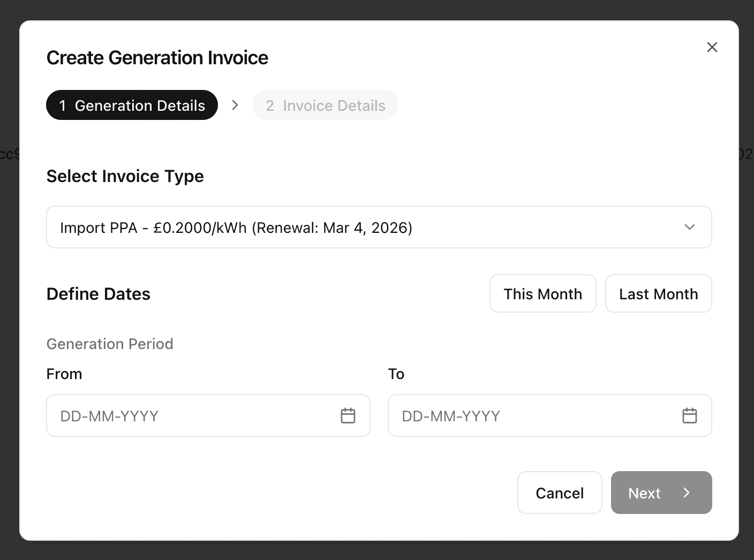
Task: Set dates to This Month
Action: [x=542, y=293]
